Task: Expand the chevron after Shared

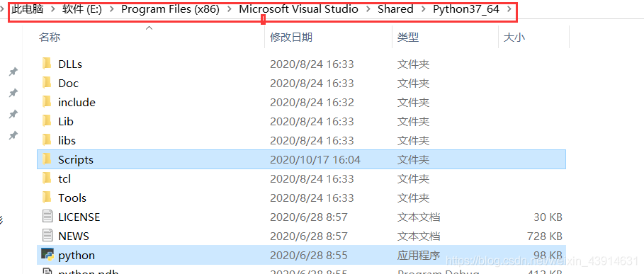Action: point(423,9)
